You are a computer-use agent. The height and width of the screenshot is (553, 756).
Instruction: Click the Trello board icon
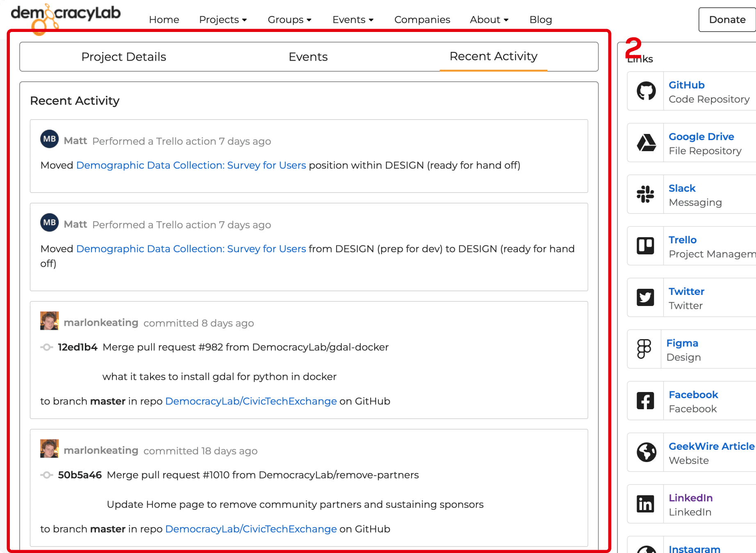(x=646, y=246)
